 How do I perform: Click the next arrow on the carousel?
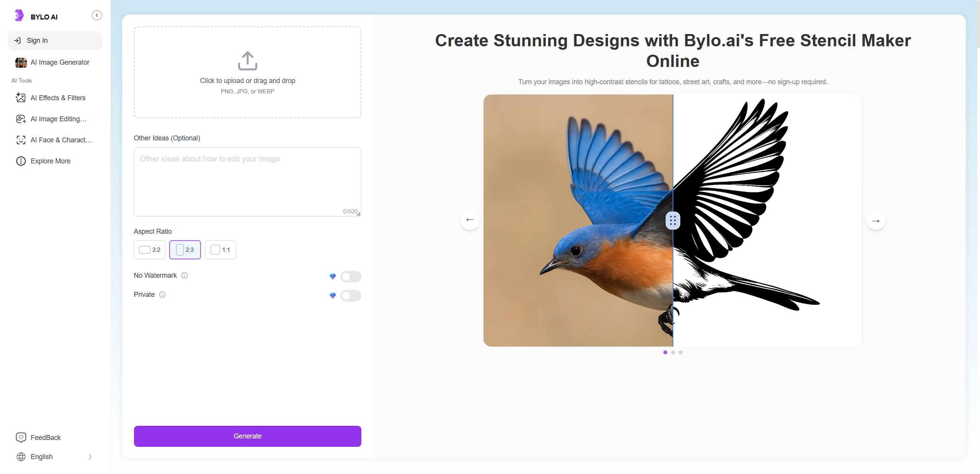coord(875,221)
